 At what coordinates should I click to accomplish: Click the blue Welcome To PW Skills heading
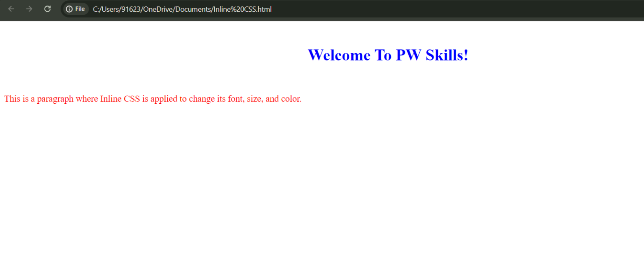[388, 55]
